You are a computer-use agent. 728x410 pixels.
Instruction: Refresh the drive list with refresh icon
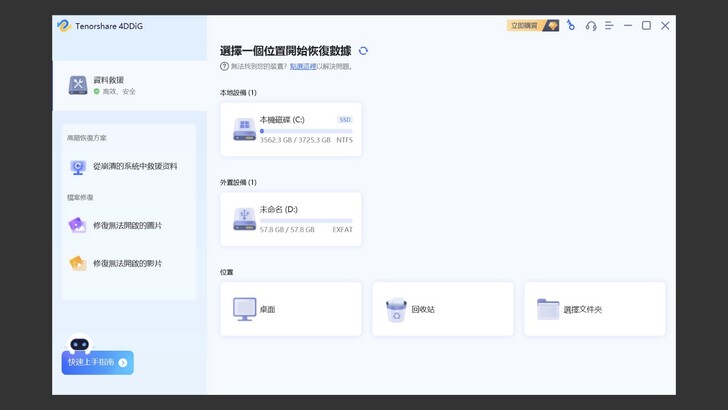[363, 50]
